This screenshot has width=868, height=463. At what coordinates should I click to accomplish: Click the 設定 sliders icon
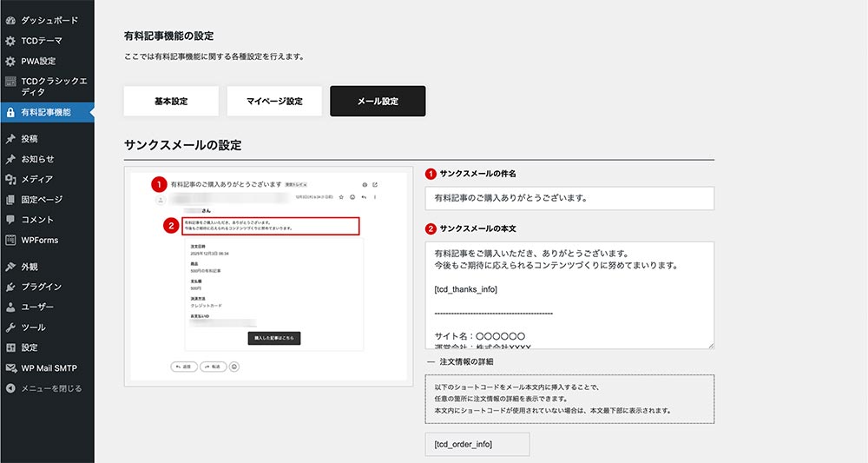click(x=10, y=347)
